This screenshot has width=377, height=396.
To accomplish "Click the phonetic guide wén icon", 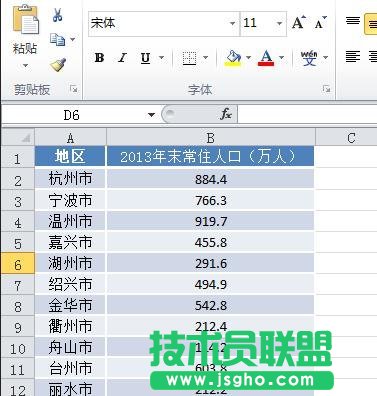I will 309,58.
